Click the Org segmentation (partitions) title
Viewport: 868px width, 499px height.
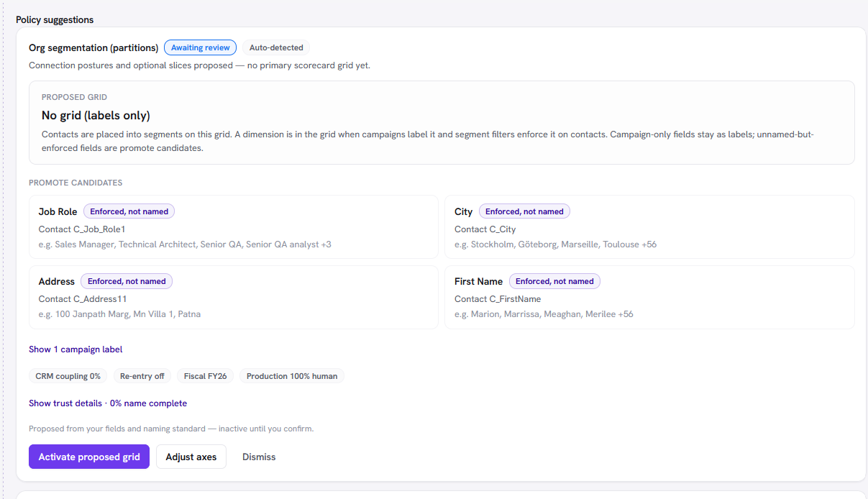point(93,47)
